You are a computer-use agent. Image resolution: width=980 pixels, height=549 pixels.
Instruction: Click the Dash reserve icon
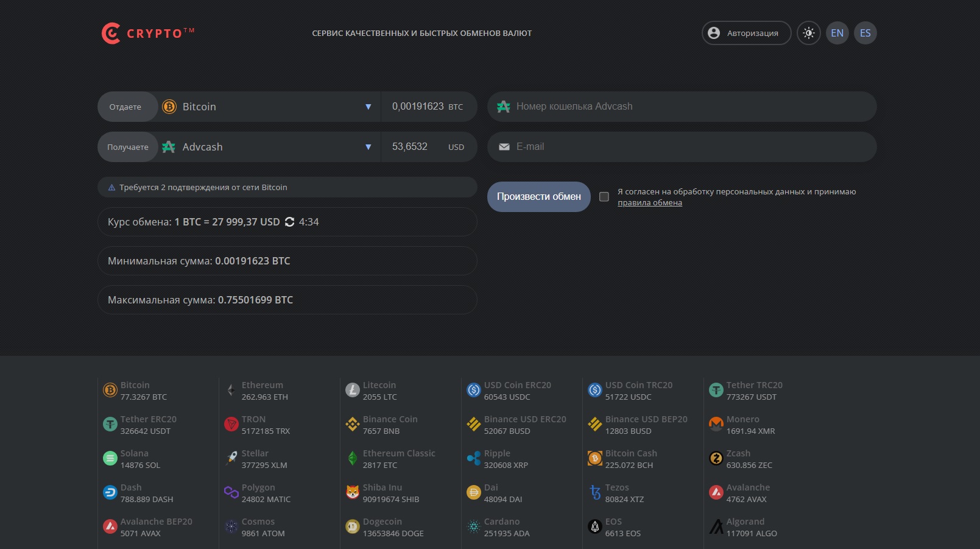[x=110, y=492]
